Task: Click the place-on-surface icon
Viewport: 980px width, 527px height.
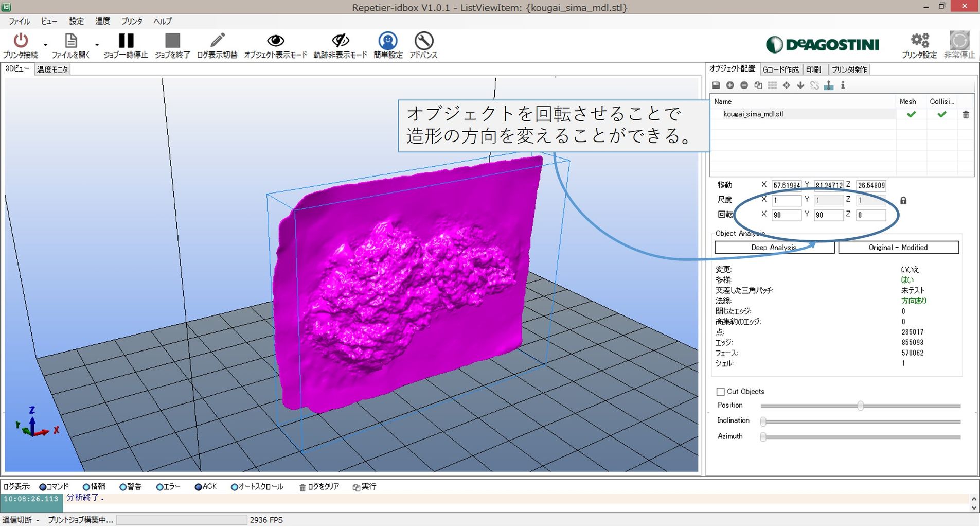Action: [829, 85]
